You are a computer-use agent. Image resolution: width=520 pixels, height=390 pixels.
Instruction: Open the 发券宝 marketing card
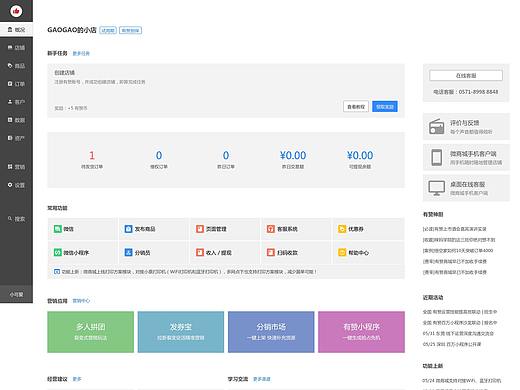181,332
